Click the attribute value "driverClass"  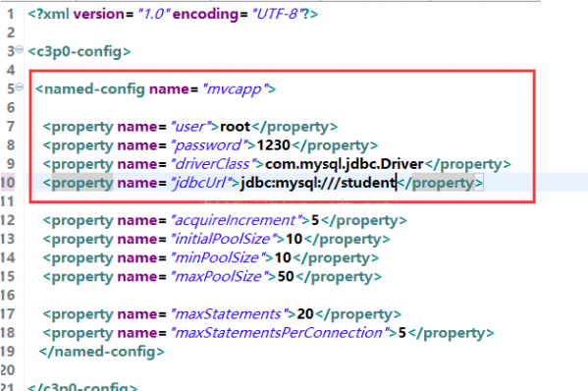(x=213, y=164)
